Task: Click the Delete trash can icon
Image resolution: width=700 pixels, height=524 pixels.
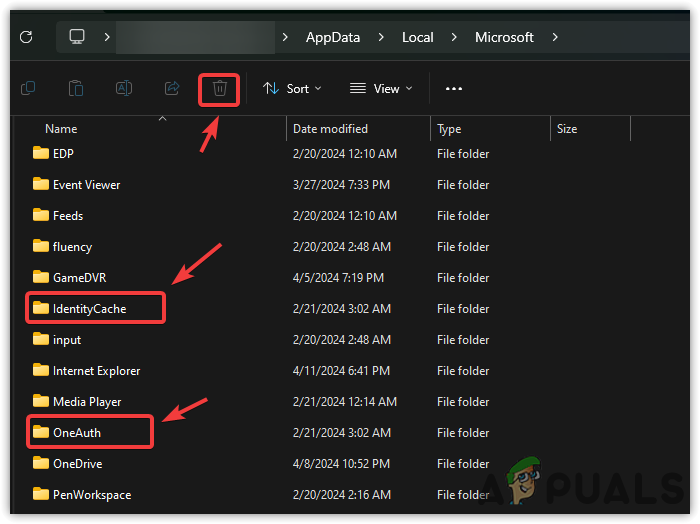Action: (219, 88)
